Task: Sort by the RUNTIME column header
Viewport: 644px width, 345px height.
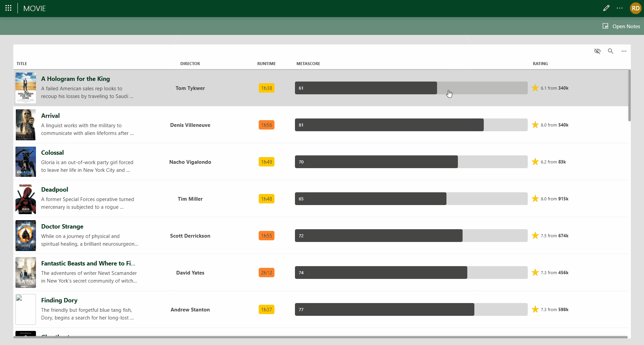Action: point(266,63)
